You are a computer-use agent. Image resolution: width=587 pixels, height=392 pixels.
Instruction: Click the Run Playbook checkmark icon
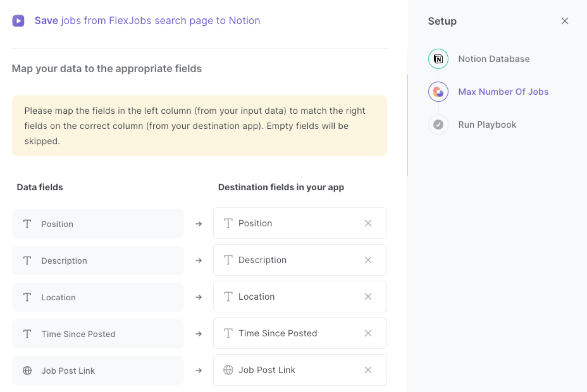(438, 125)
